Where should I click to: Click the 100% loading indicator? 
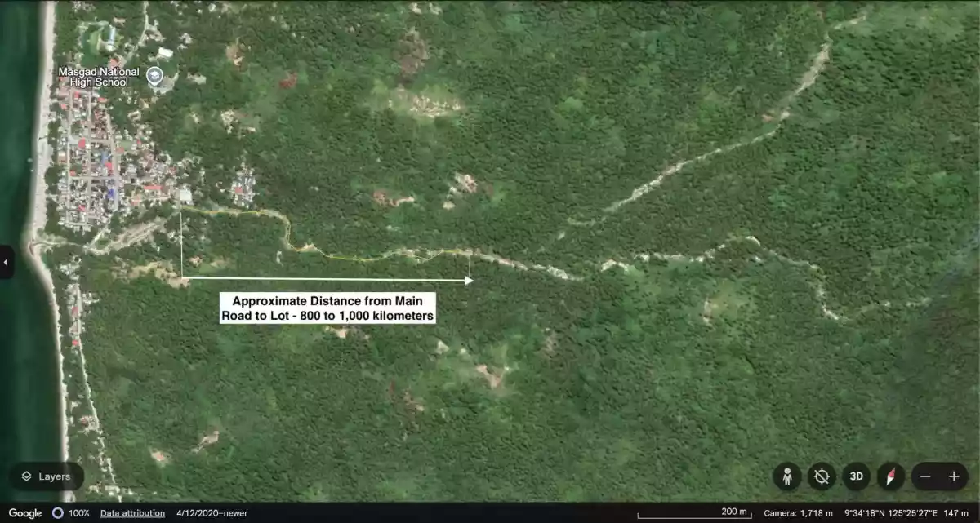point(70,513)
